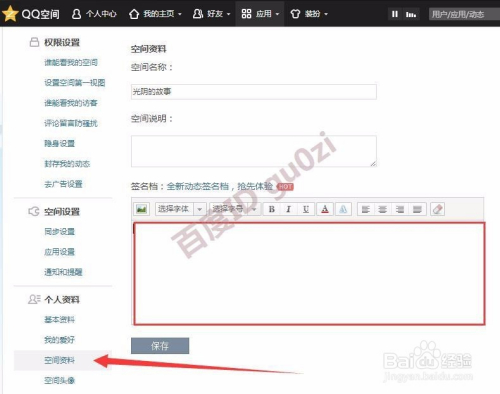The image size is (500, 394).
Task: Open 谁能看我的空间 setting
Action: pos(71,62)
